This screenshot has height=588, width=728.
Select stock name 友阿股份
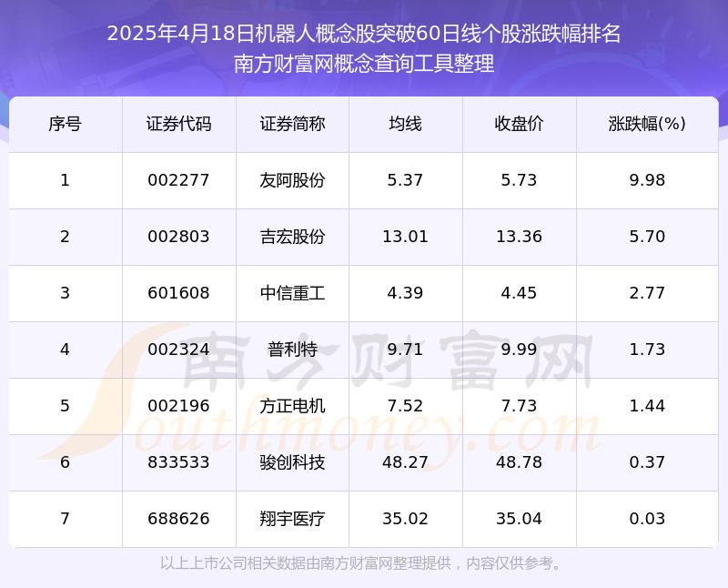coord(292,180)
